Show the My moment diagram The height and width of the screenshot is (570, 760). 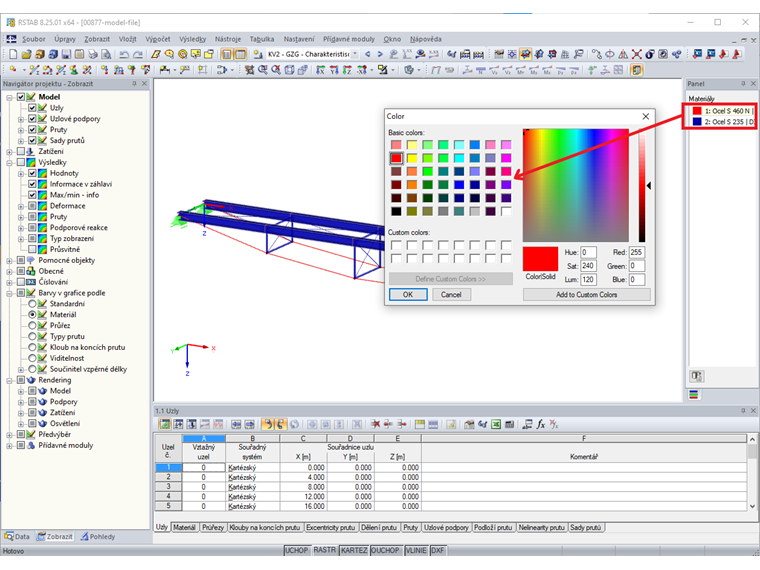click(x=534, y=70)
